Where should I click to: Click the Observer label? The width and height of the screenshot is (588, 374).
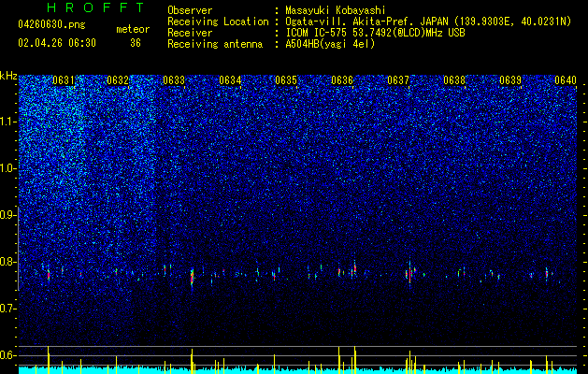(190, 10)
